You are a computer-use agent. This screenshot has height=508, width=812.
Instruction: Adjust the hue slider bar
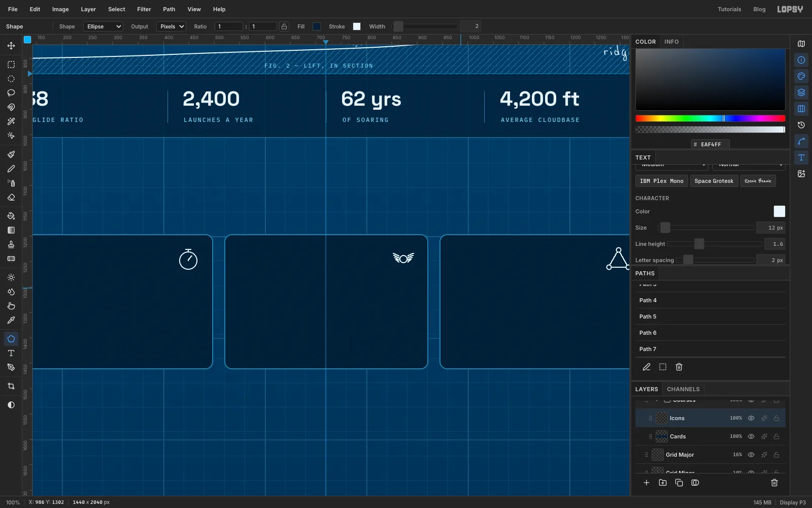710,118
